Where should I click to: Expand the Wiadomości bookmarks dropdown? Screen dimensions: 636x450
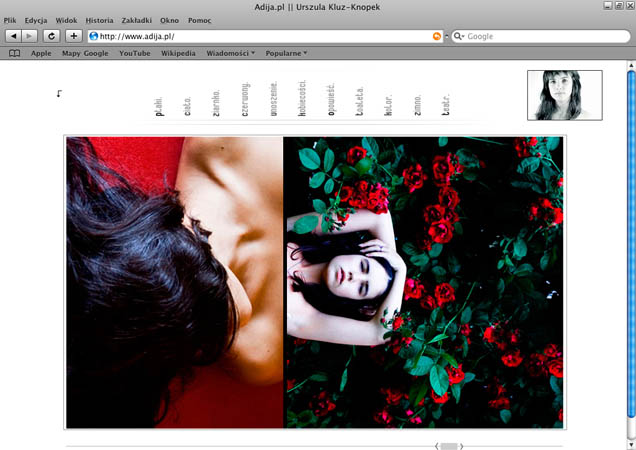click(x=230, y=53)
